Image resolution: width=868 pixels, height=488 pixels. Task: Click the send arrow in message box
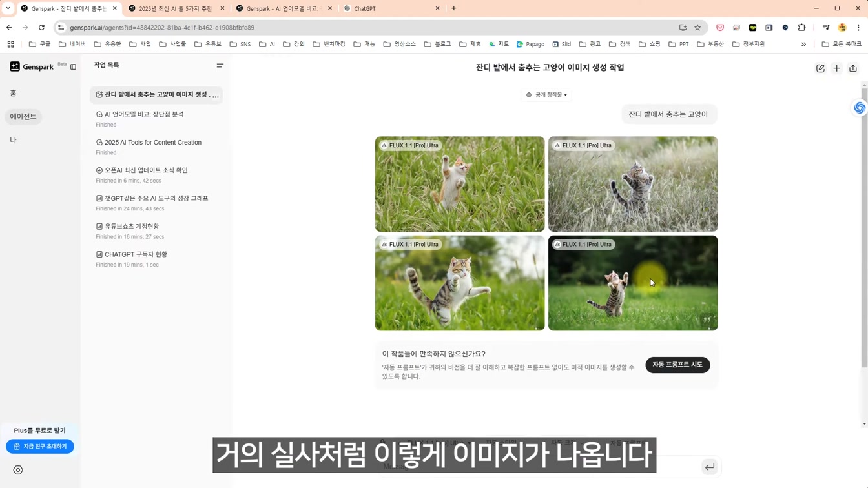(x=710, y=467)
